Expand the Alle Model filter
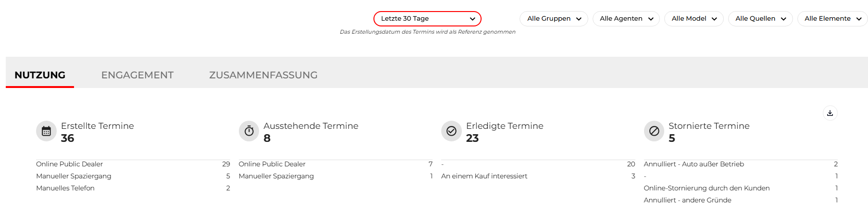868x213 pixels. [x=694, y=19]
